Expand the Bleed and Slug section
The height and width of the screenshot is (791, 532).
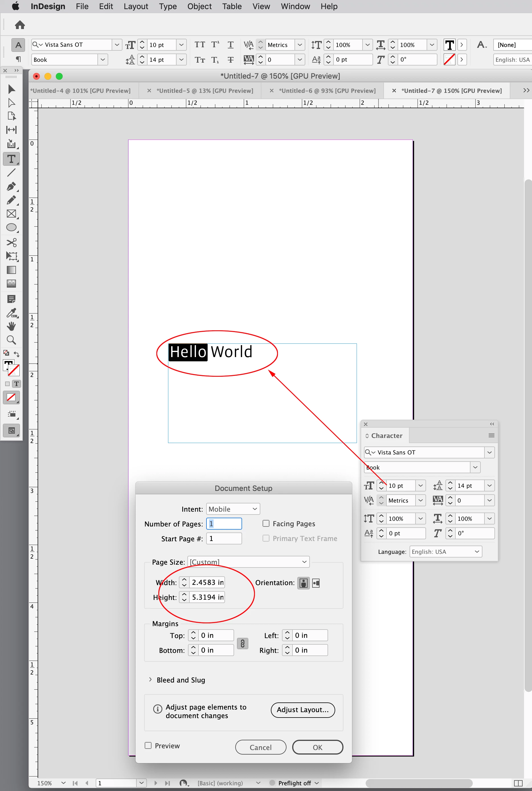(x=150, y=679)
